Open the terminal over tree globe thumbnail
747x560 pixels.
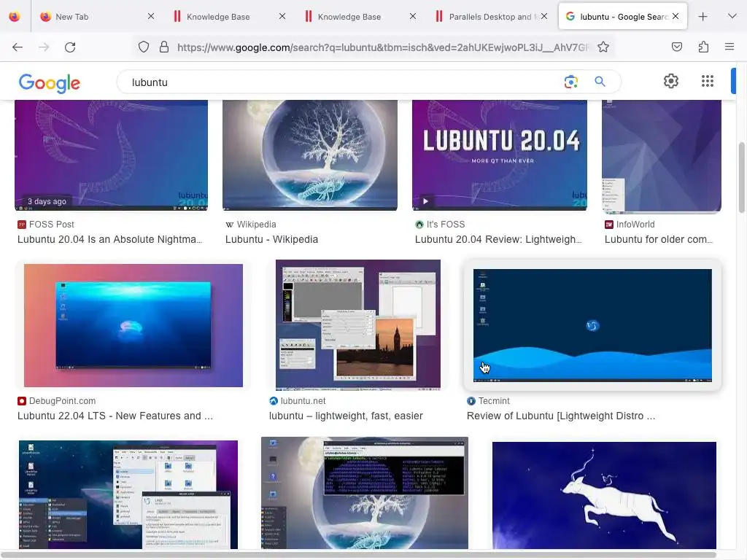click(x=365, y=493)
